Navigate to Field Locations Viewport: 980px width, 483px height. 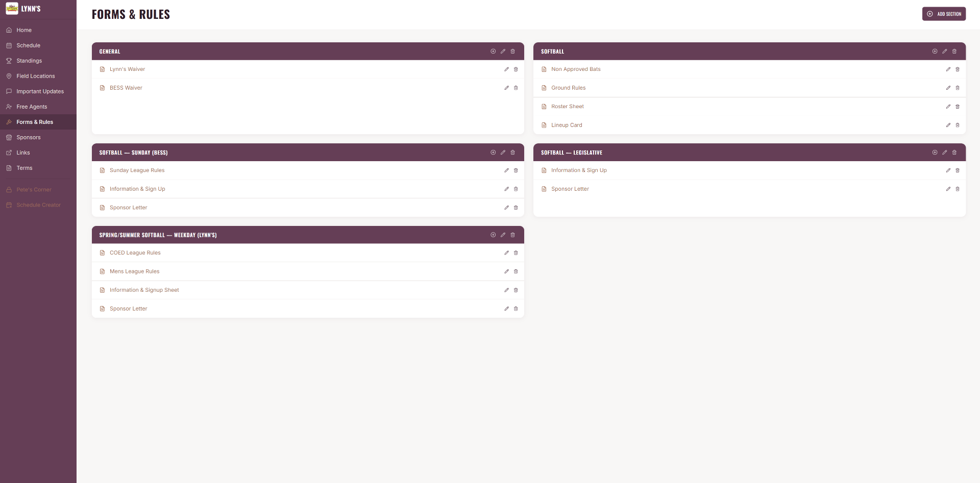(x=38, y=76)
